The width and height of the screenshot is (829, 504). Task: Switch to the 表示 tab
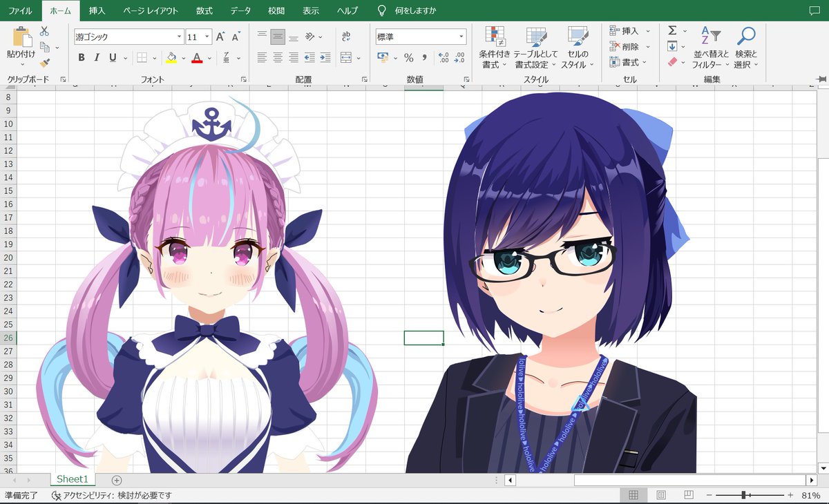[x=311, y=11]
